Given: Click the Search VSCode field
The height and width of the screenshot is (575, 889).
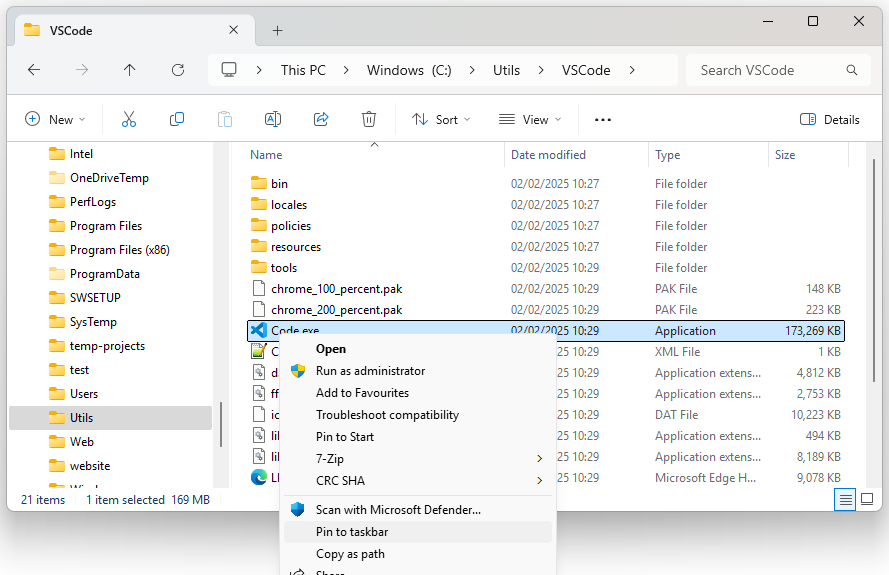Looking at the screenshot, I should pyautogui.click(x=778, y=70).
